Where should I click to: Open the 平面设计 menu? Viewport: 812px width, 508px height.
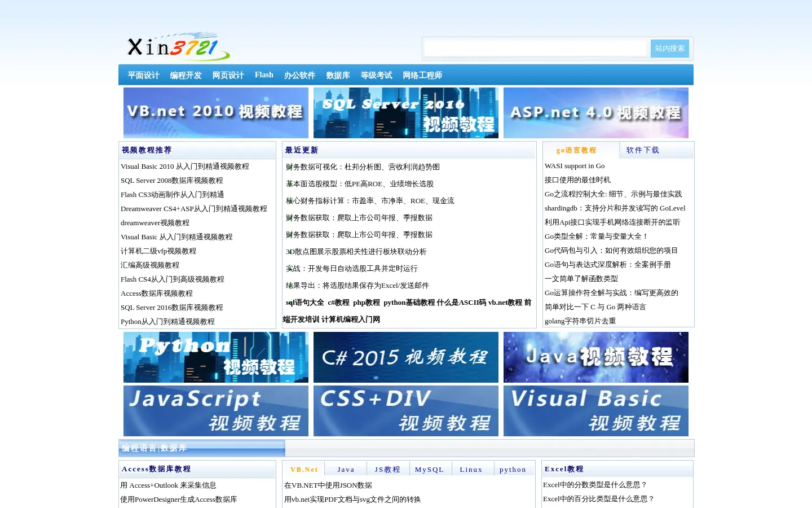coord(143,75)
